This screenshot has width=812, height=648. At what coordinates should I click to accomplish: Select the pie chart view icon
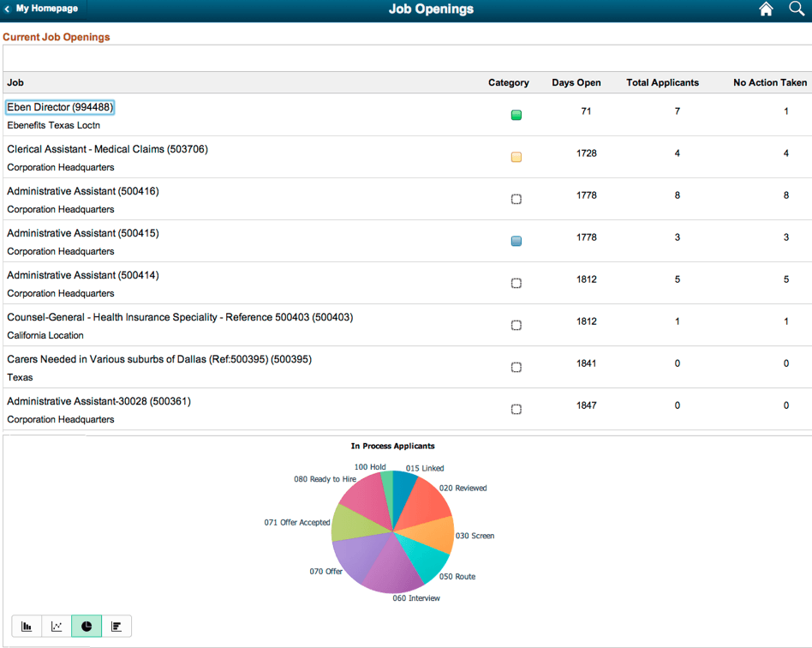click(86, 626)
